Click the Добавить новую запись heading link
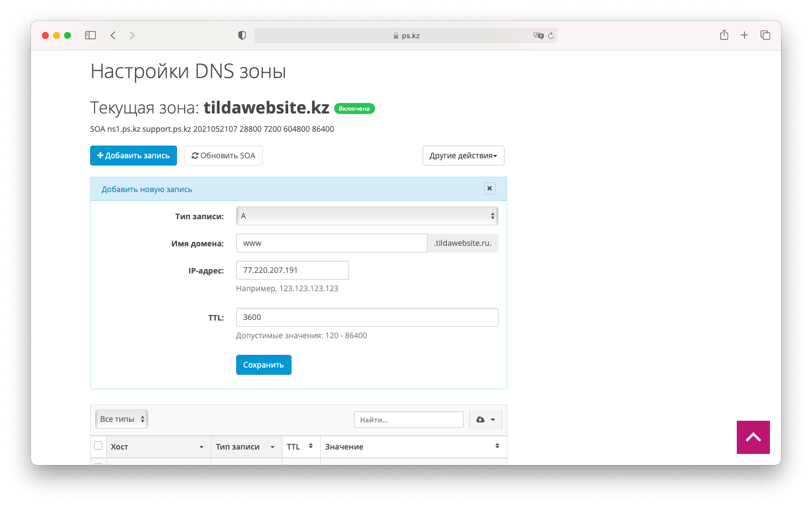 [x=147, y=189]
